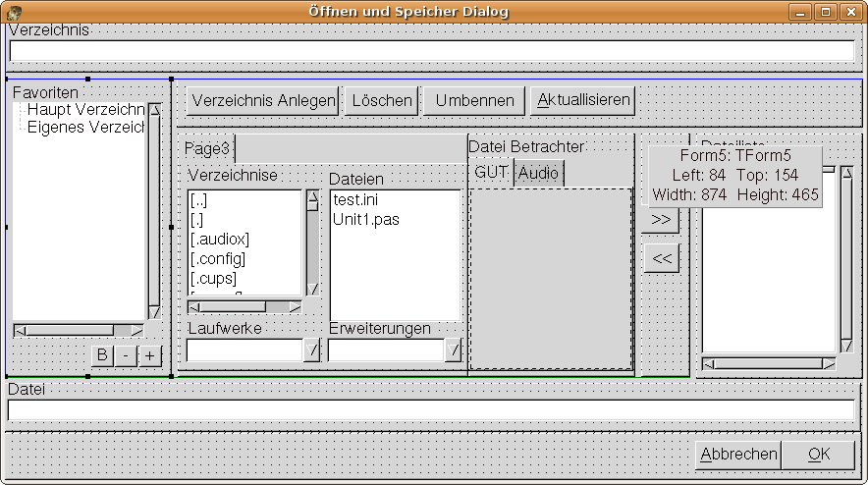Viewport: 868px width, 485px height.
Task: Select 'Haupt Verzeichnis' in Favoriten tree
Action: [85, 110]
